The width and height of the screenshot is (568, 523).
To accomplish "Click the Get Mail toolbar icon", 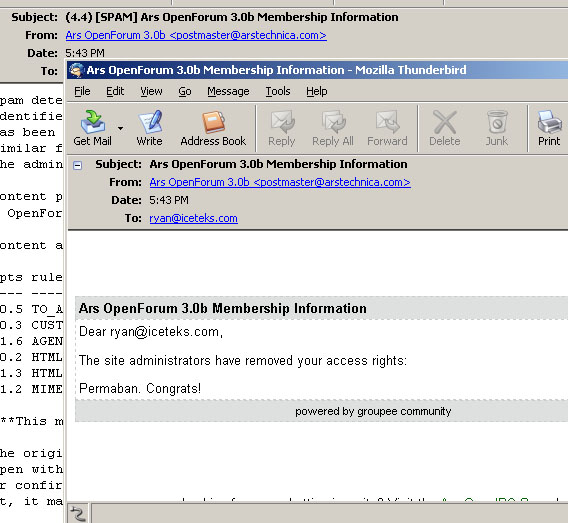I will pyautogui.click(x=93, y=128).
